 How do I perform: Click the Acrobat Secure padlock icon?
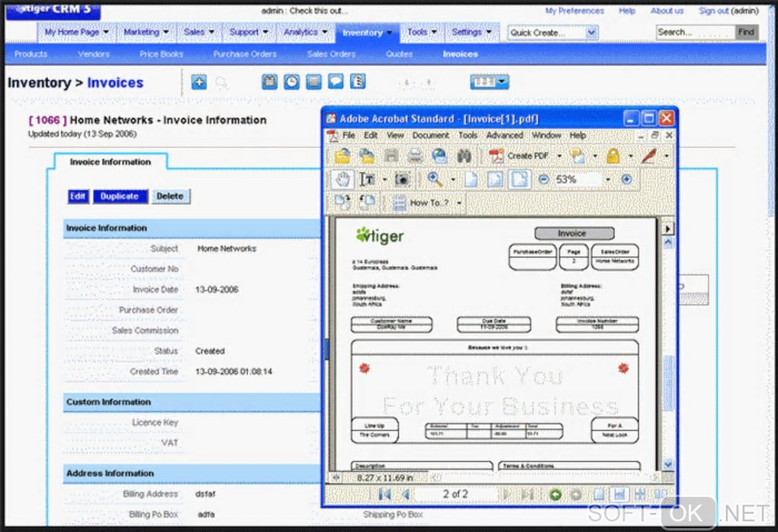point(613,156)
